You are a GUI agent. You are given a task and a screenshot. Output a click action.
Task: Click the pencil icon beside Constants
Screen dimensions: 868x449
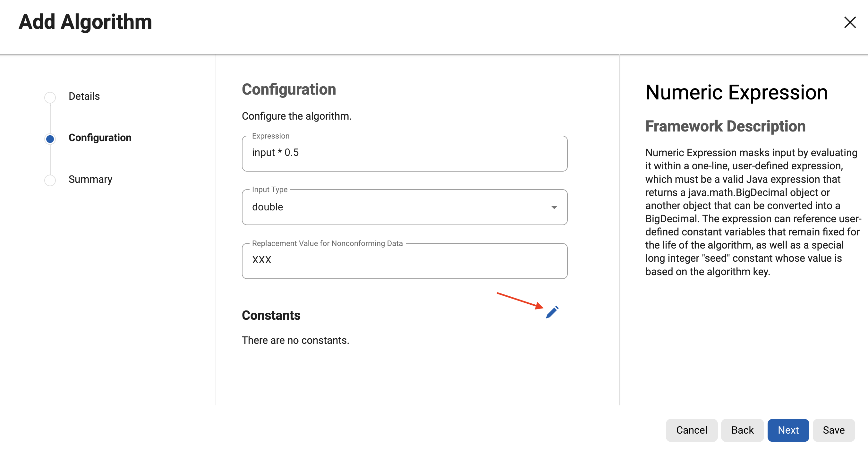coord(552,312)
